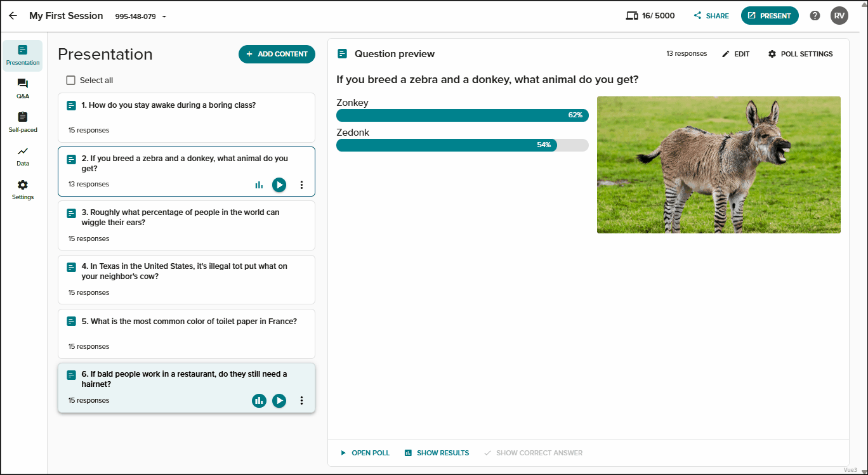Click the results bar chart icon on question 2
Viewport: 868px width, 475px height.
(x=259, y=185)
